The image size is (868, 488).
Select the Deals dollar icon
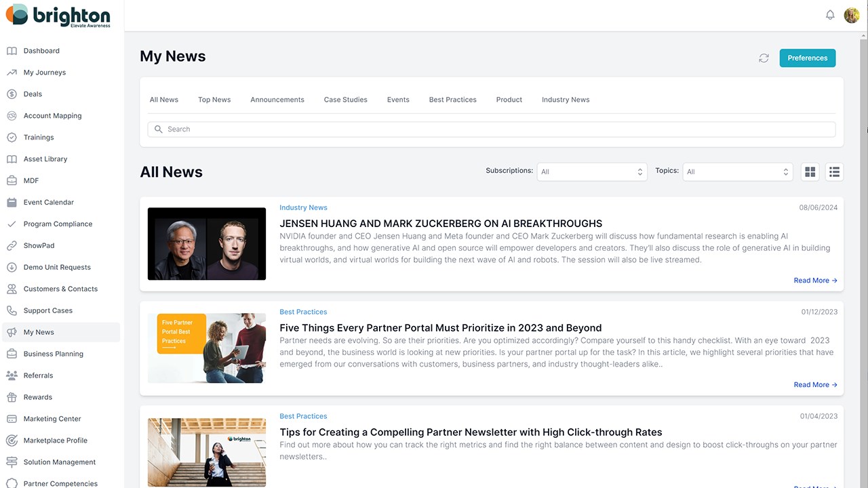[12, 94]
